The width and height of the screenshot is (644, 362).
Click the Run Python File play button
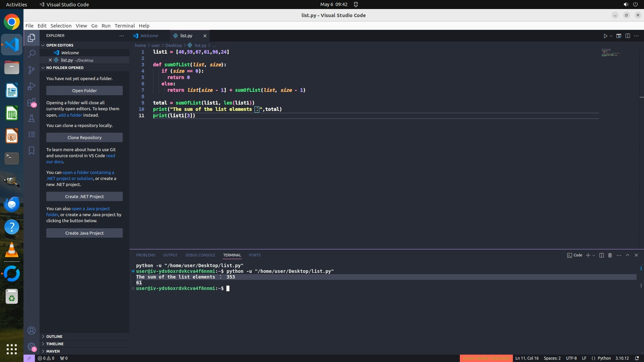(x=605, y=36)
